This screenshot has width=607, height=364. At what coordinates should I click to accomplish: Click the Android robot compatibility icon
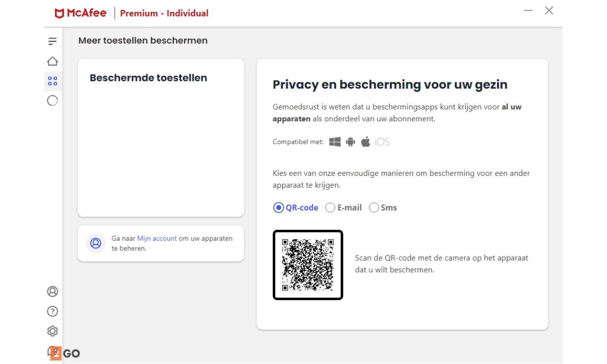point(350,142)
